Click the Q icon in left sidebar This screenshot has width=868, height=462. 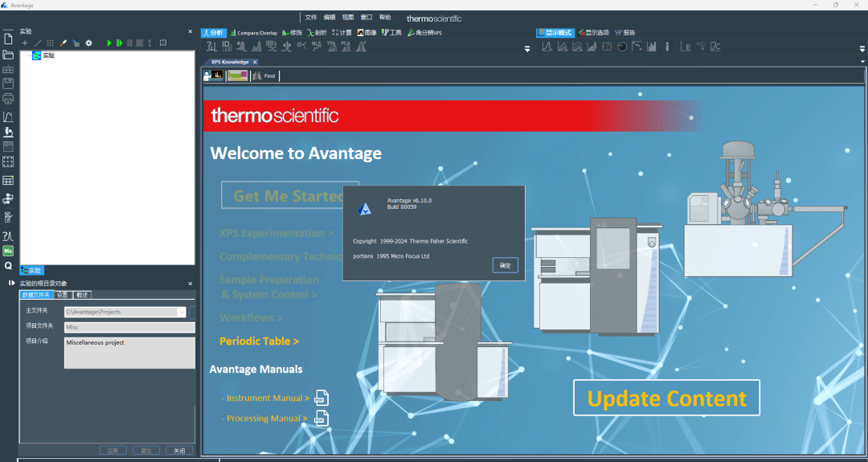pos(8,266)
